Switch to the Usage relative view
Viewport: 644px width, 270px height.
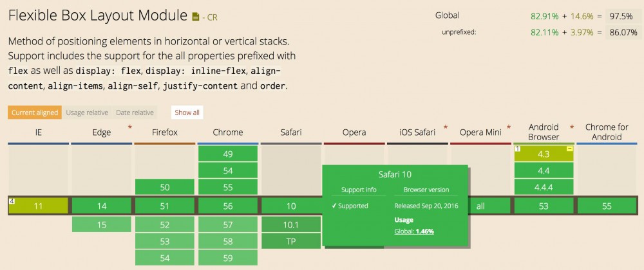87,113
